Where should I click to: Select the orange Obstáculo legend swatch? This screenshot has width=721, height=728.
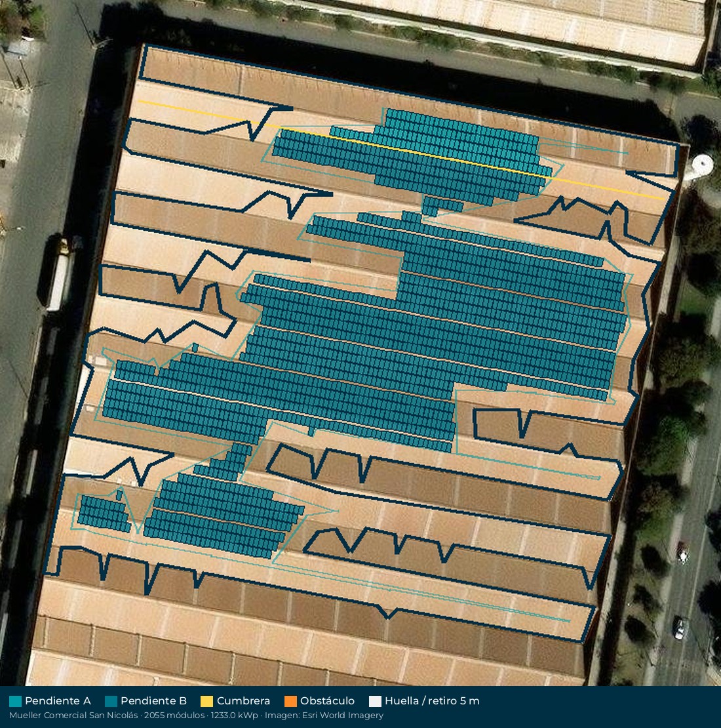(x=290, y=701)
